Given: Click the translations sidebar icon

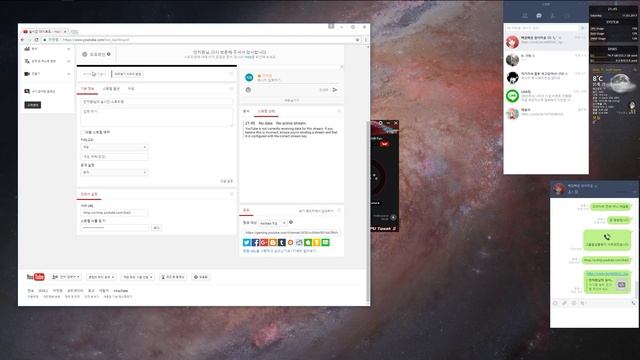Looking at the screenshot, I should [x=27, y=61].
